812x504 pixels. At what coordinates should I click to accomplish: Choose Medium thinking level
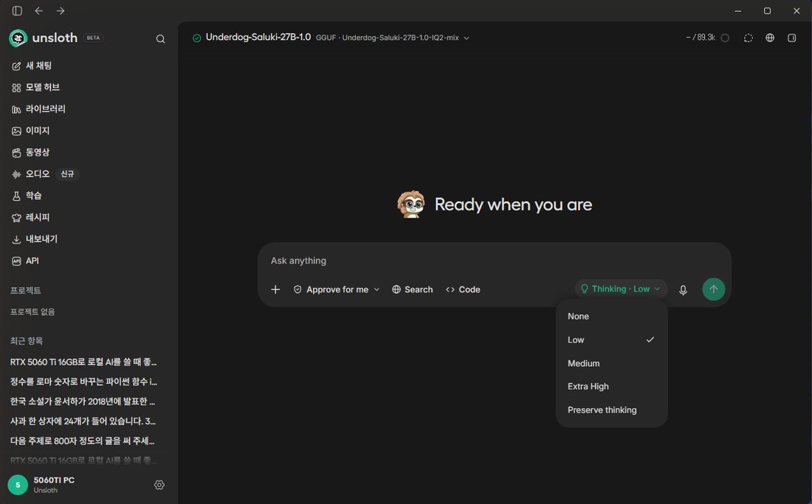(612, 363)
